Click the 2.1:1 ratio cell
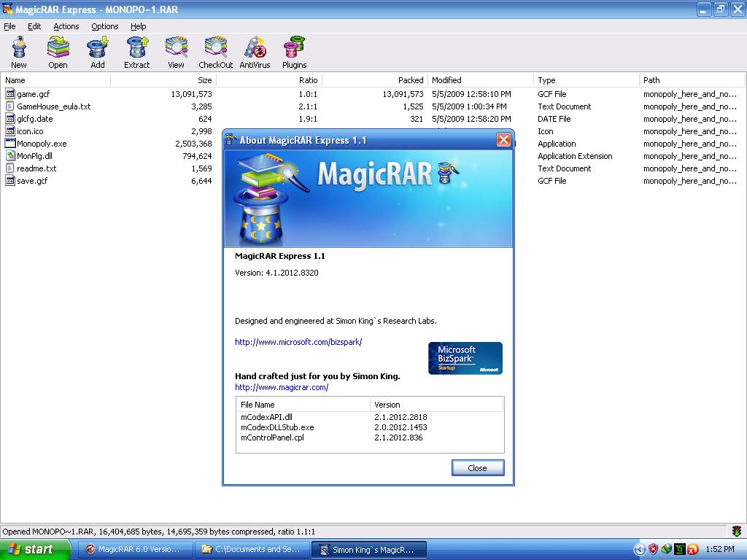Screen dimensions: 747x560 309,106
